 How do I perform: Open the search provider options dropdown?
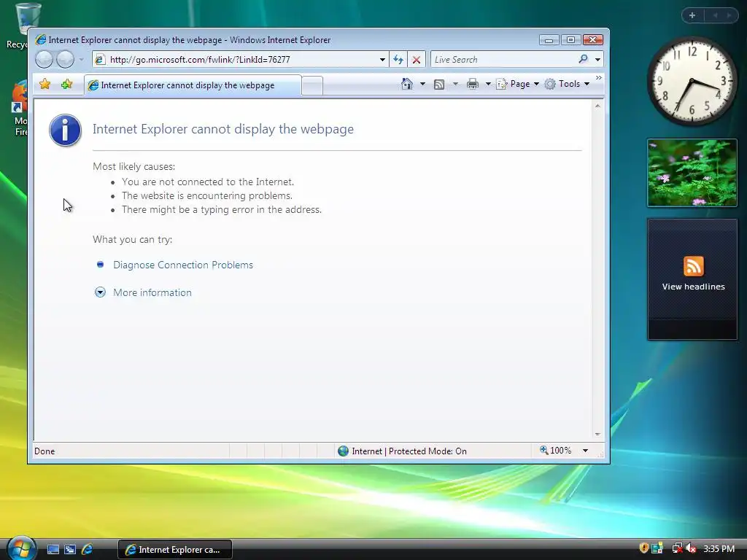597,60
